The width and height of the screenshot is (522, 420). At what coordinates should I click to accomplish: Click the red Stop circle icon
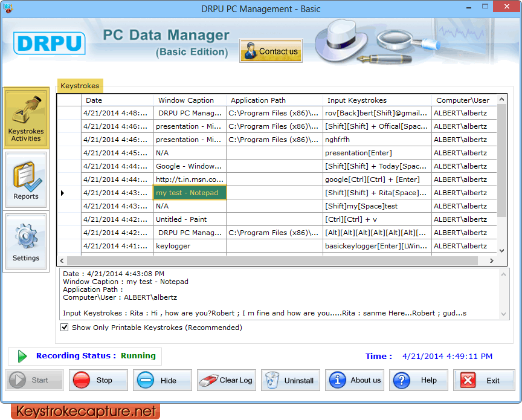tap(82, 380)
